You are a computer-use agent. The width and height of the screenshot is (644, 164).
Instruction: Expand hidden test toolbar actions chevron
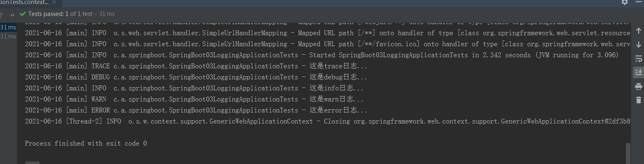(12, 14)
